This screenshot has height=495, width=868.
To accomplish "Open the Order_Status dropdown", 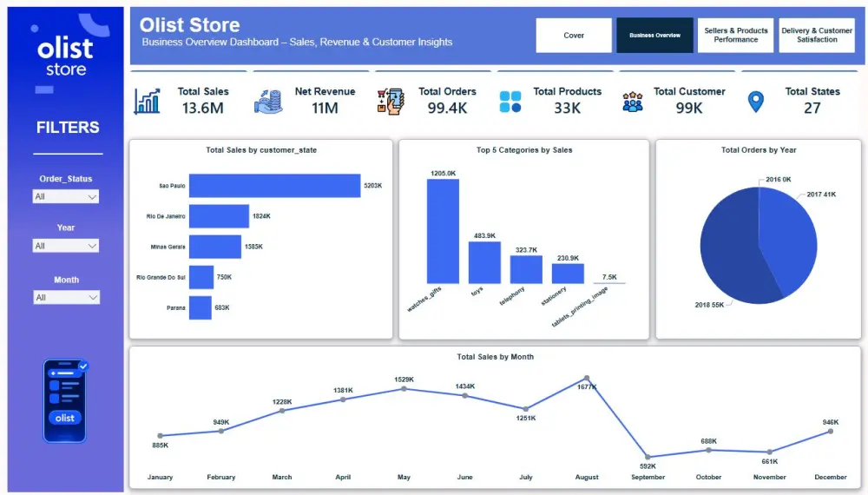I will pos(66,196).
